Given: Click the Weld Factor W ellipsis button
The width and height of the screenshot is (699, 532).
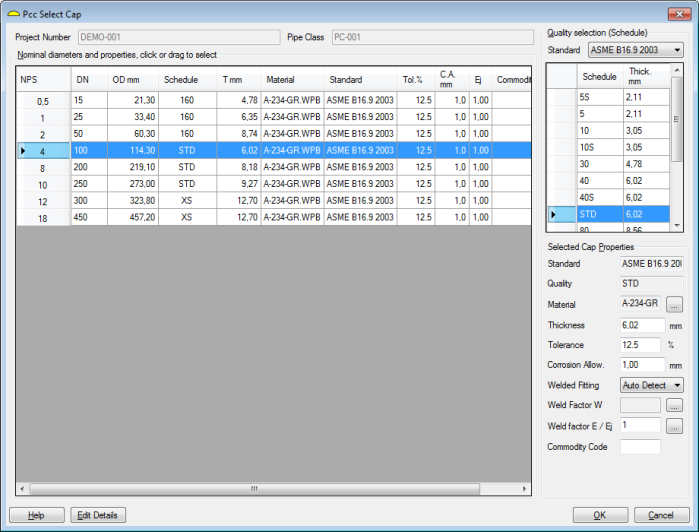Looking at the screenshot, I should point(674,405).
